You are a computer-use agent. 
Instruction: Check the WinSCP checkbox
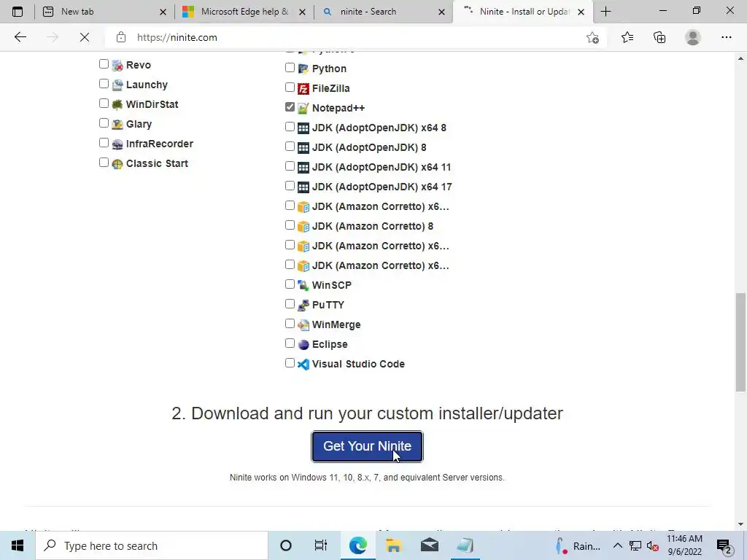(290, 284)
